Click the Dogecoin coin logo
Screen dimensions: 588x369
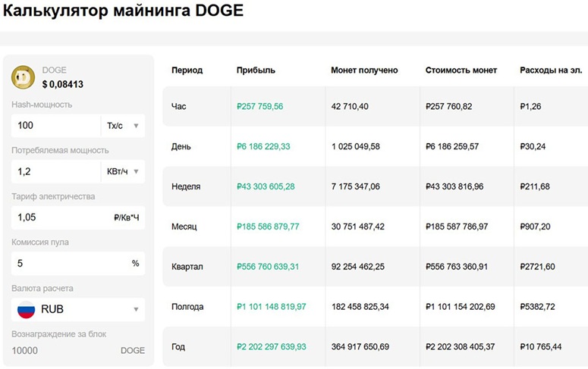23,77
